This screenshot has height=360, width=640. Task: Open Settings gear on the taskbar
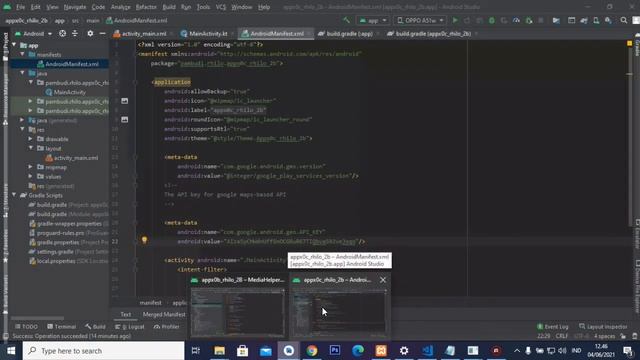click(x=404, y=351)
